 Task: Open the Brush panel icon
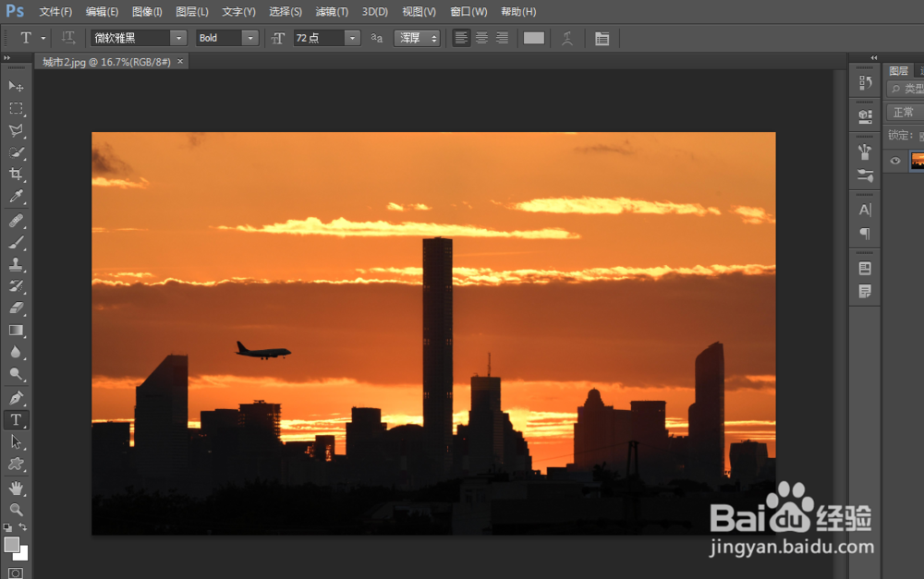pyautogui.click(x=865, y=151)
